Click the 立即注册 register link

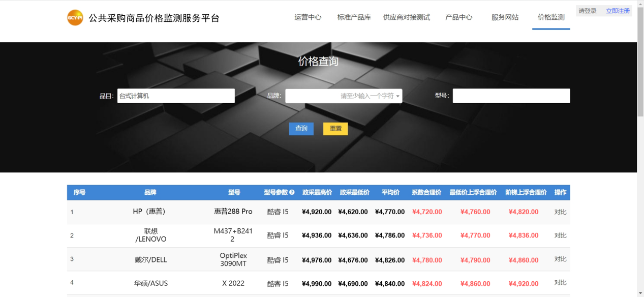coord(618,11)
